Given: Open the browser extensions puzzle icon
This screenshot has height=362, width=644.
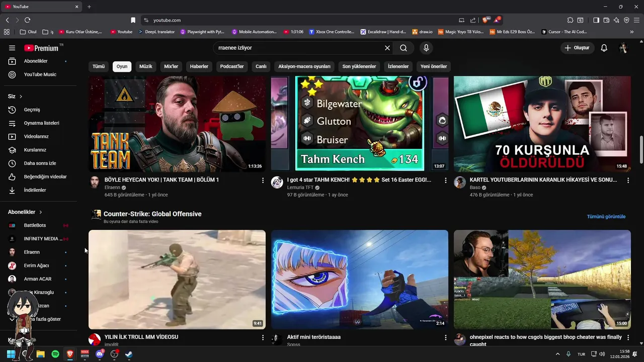Looking at the screenshot, I should pyautogui.click(x=570, y=20).
